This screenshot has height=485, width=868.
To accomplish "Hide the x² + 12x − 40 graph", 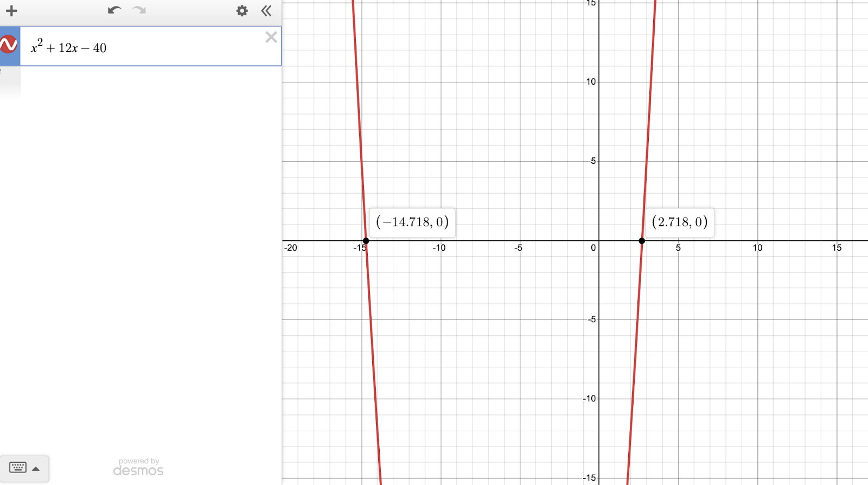I will point(8,44).
